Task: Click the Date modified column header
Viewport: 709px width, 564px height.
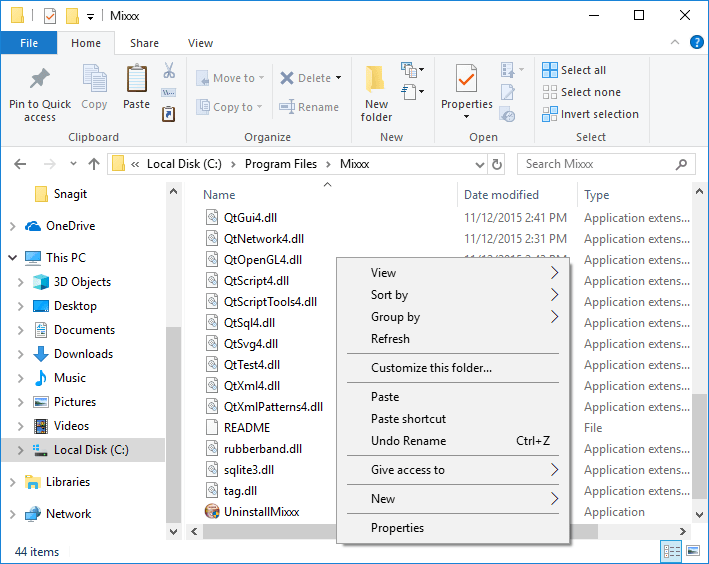Action: coord(517,195)
